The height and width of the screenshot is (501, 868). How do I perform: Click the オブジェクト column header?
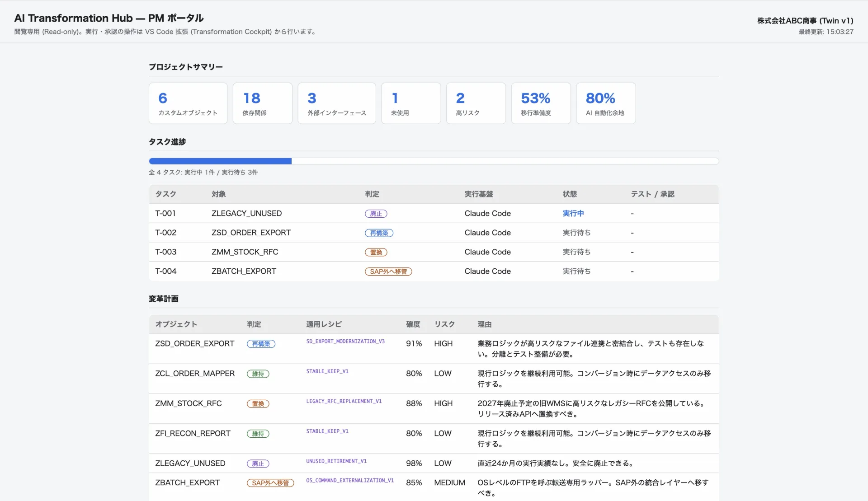coord(176,324)
